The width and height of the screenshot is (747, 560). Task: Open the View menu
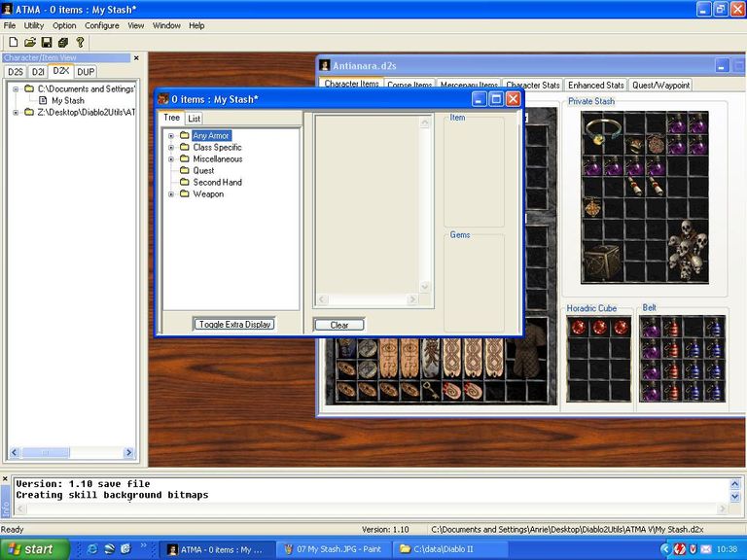click(x=136, y=25)
